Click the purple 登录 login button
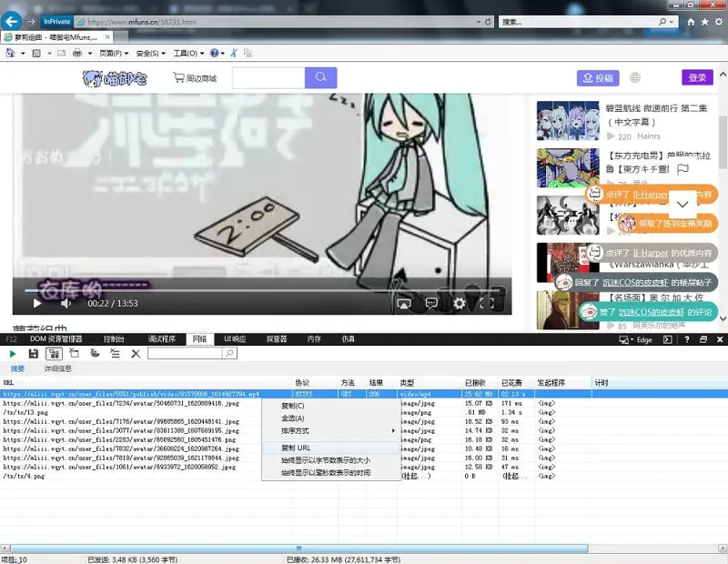The height and width of the screenshot is (564, 728). pos(697,77)
